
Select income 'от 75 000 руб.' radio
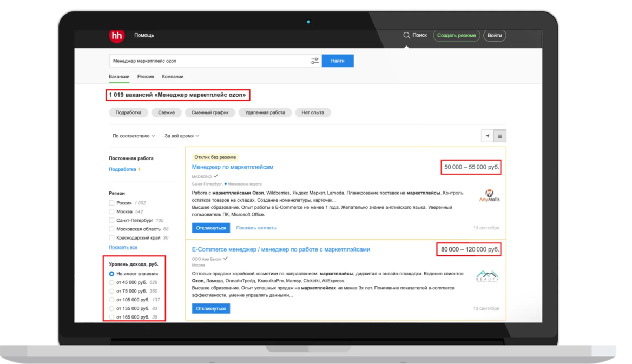point(111,291)
